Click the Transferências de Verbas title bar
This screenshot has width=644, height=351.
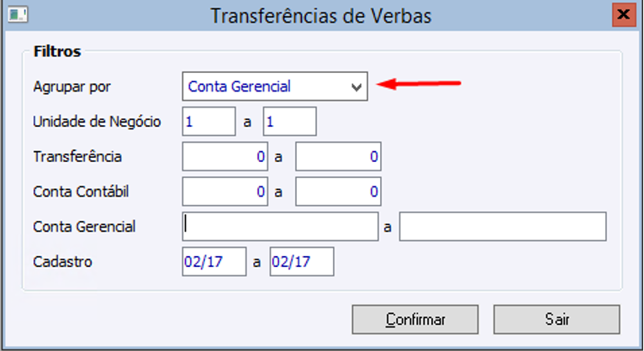coord(319,15)
